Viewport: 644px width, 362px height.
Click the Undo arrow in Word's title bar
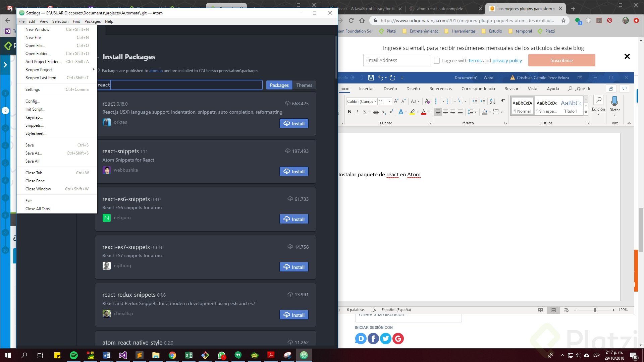point(381,78)
